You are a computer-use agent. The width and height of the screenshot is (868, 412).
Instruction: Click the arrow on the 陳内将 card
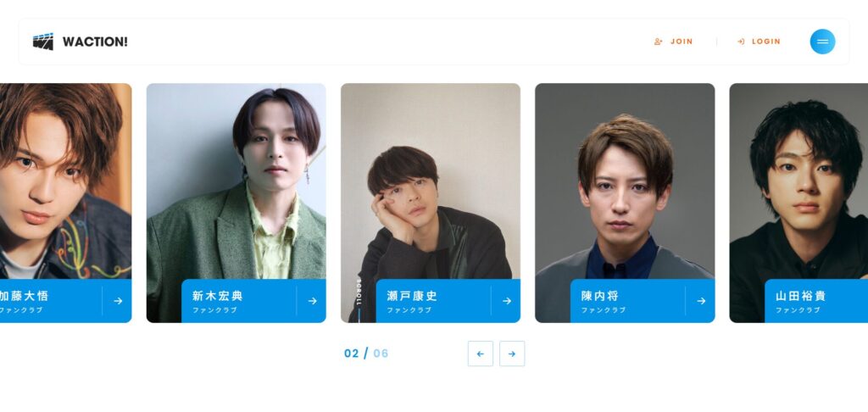pyautogui.click(x=701, y=301)
